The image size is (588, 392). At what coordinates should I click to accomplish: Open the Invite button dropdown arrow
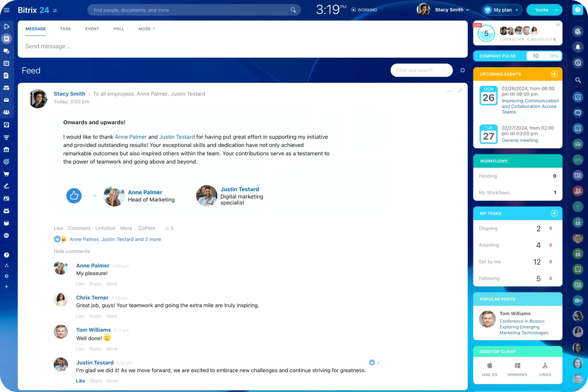point(557,10)
